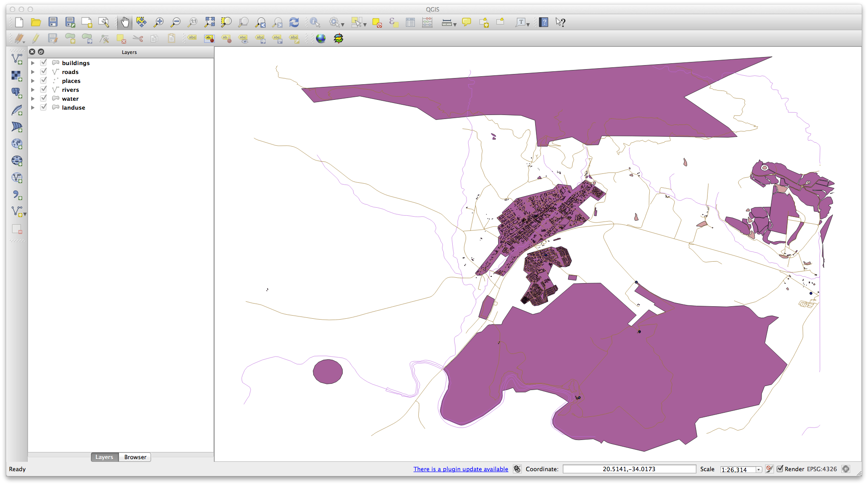
Task: Toggle the rivers layer checkbox
Action: [x=44, y=90]
